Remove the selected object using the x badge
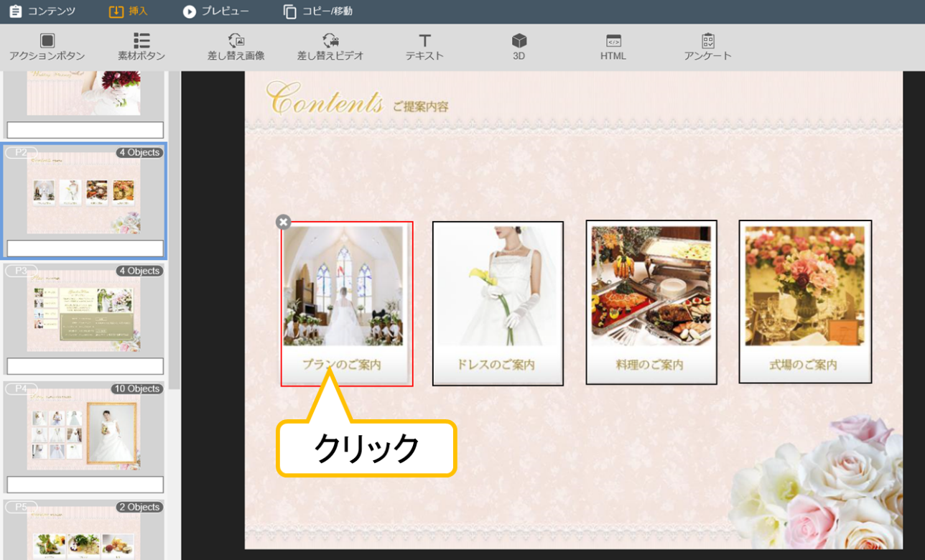 pos(283,222)
